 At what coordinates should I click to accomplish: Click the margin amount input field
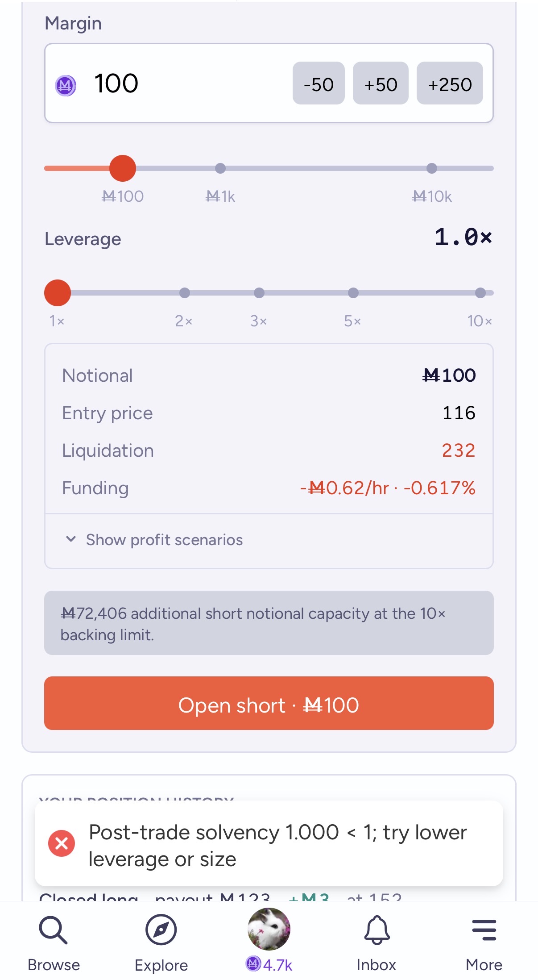[x=187, y=83]
